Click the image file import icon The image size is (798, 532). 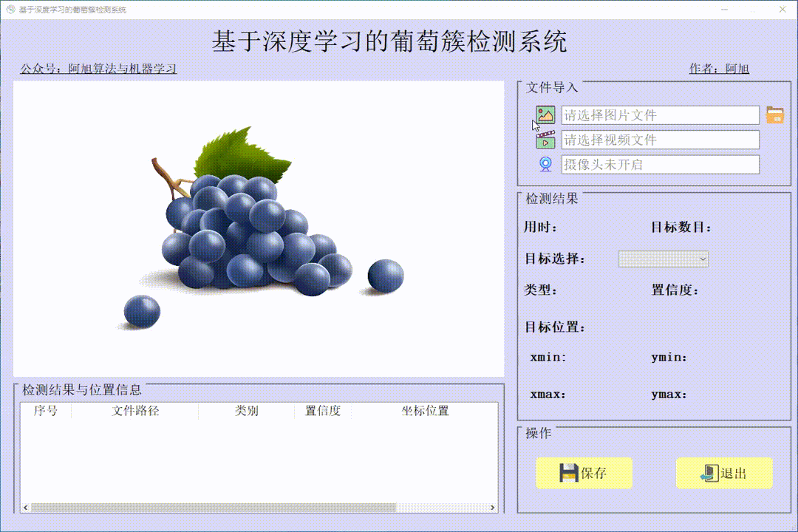pyautogui.click(x=545, y=115)
